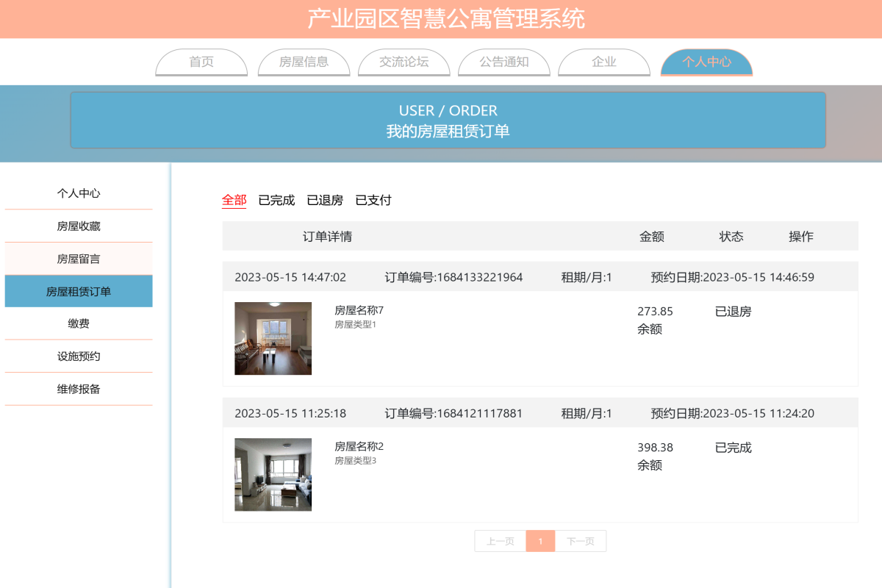Select 房屋收藏 in the sidebar
The image size is (882, 588).
(79, 226)
